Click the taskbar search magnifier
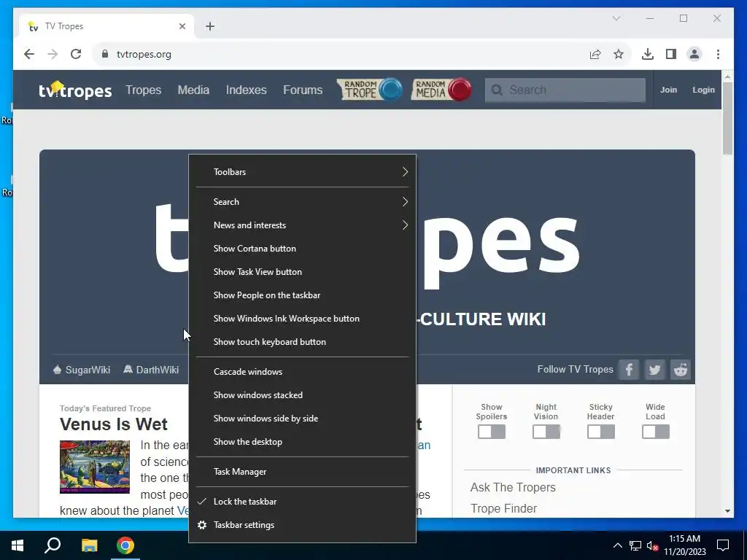This screenshot has height=560, width=747. [53, 545]
